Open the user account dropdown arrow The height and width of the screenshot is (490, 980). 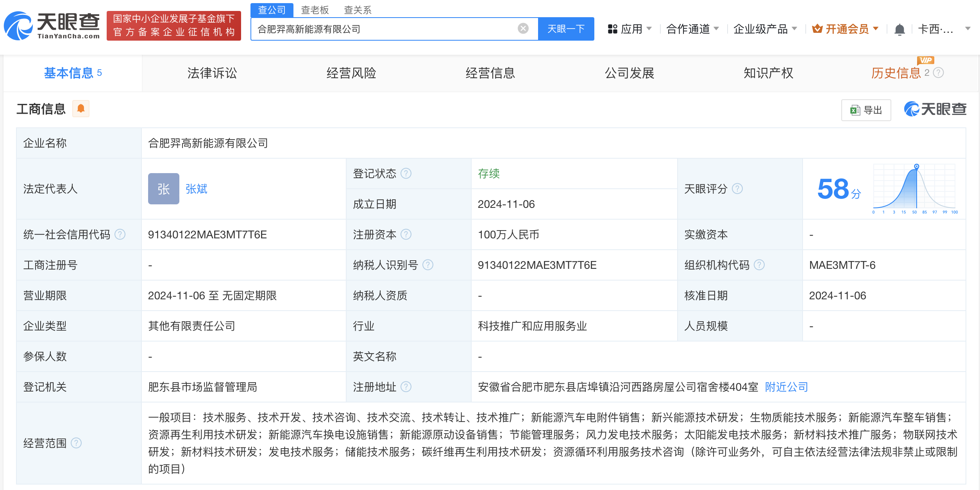point(967,29)
